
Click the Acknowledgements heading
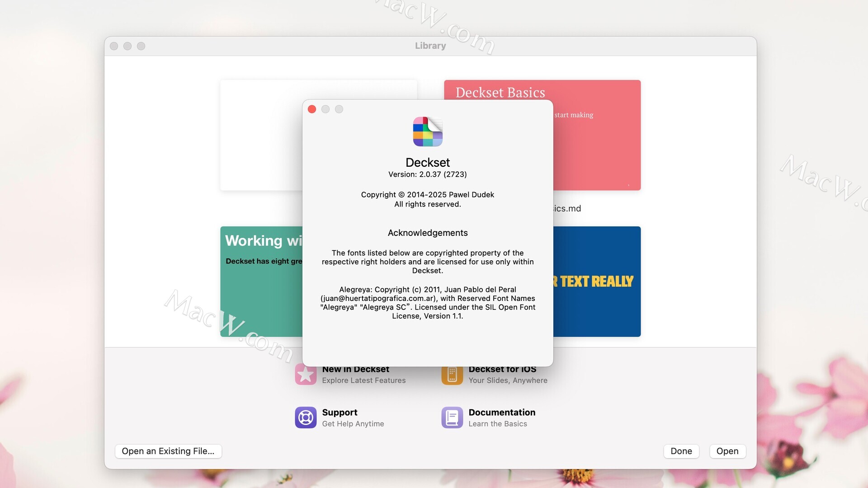point(428,233)
